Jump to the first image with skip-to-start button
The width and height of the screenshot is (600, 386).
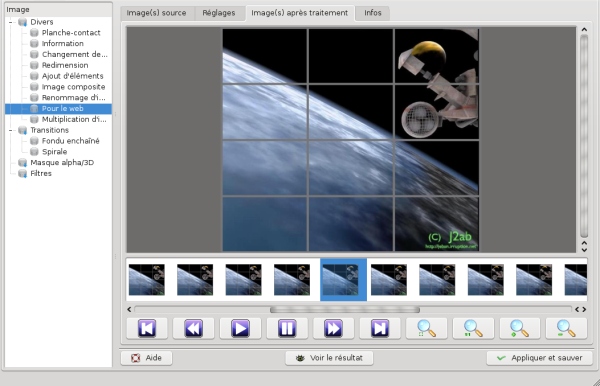pyautogui.click(x=147, y=328)
